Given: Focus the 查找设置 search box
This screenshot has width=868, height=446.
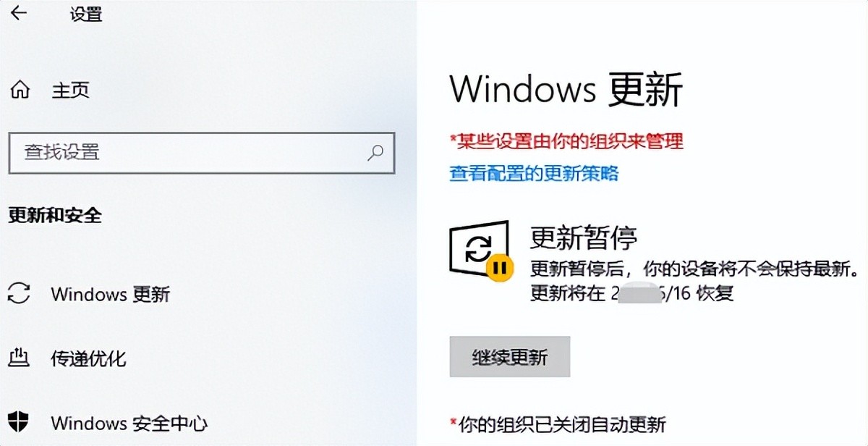Looking at the screenshot, I should (201, 153).
